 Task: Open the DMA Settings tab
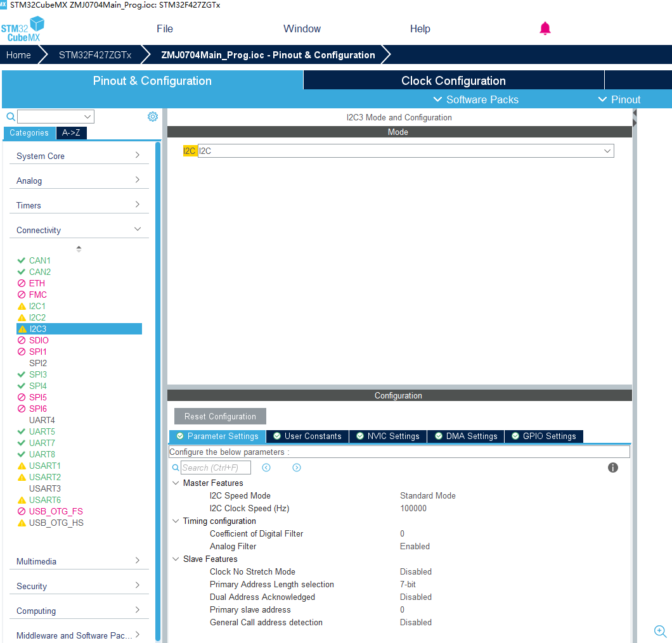[466, 436]
